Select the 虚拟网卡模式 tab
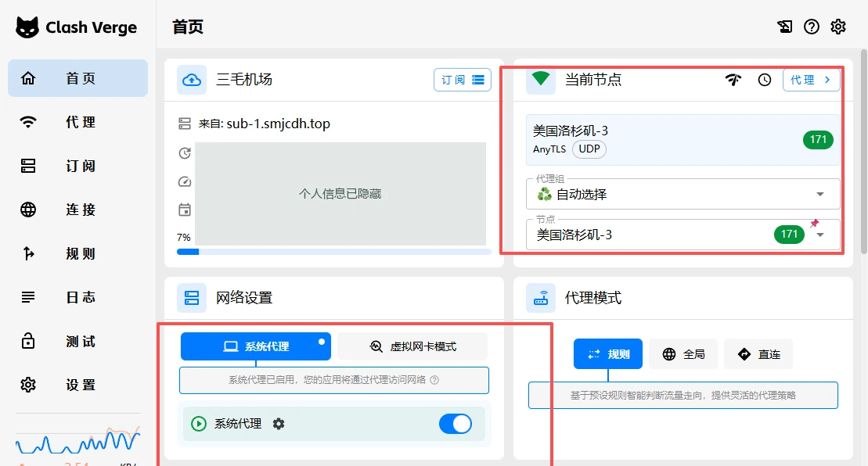The width and height of the screenshot is (868, 466). click(x=412, y=346)
